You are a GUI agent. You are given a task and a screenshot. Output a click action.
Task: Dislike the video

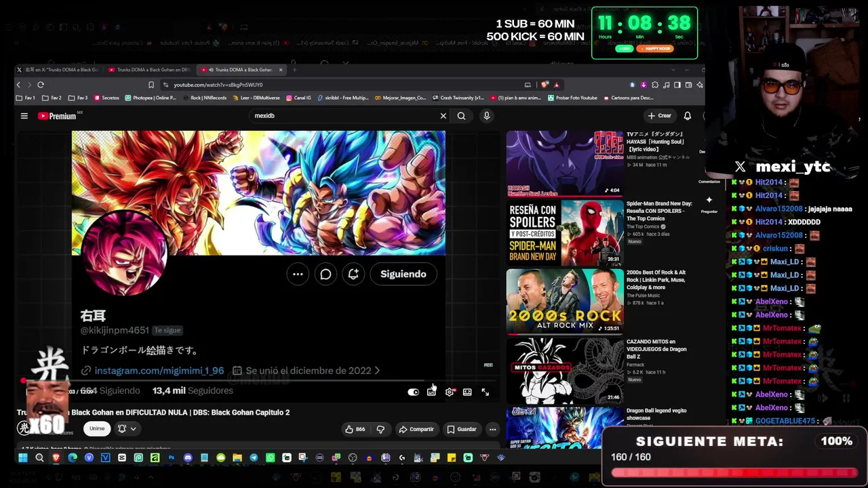click(380, 429)
